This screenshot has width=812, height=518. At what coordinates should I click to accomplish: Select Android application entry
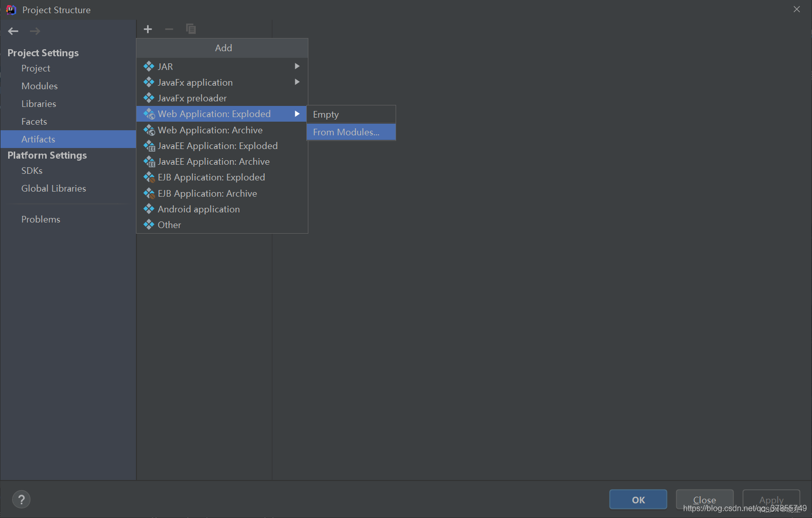[x=222, y=209]
